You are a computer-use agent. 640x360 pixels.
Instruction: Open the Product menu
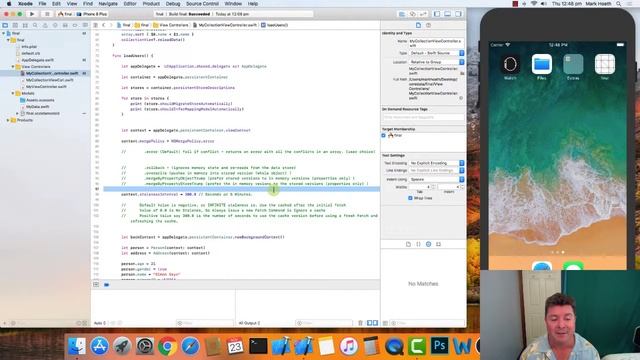pos(151,4)
